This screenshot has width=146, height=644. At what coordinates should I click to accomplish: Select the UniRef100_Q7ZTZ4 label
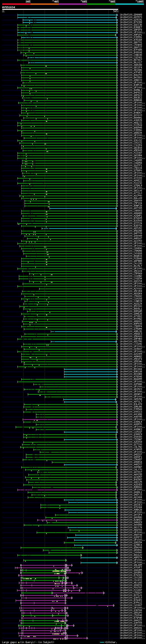click(131, 223)
